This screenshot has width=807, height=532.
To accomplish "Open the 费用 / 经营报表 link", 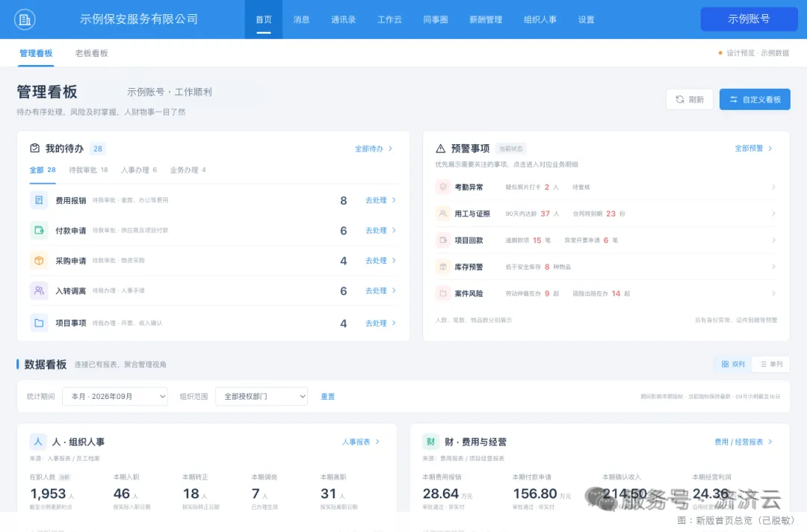I will tap(743, 442).
